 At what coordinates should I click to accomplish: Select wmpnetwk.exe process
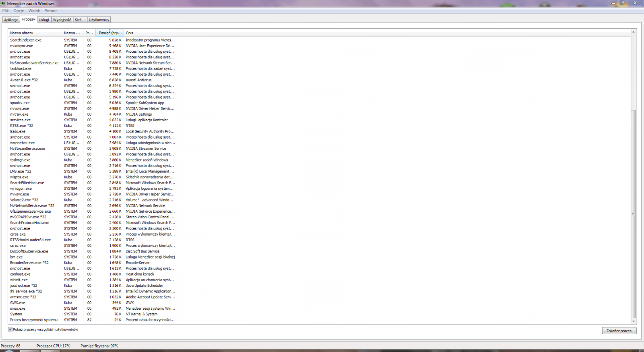(93, 143)
